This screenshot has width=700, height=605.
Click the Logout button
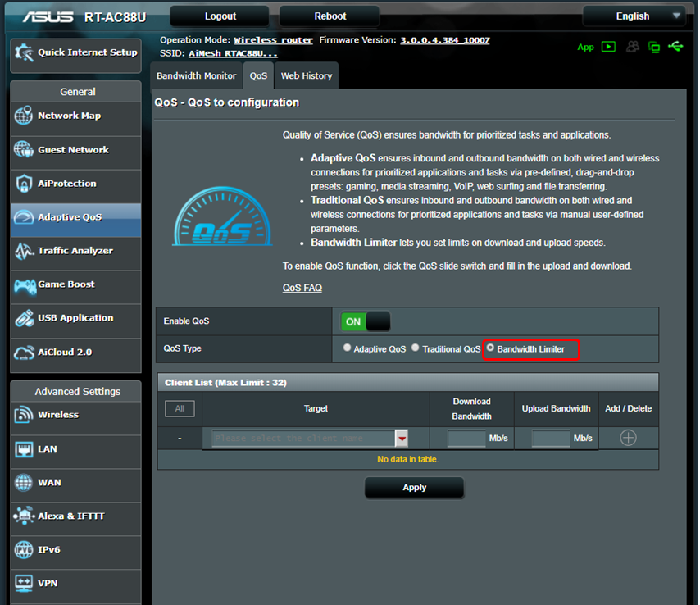click(220, 16)
